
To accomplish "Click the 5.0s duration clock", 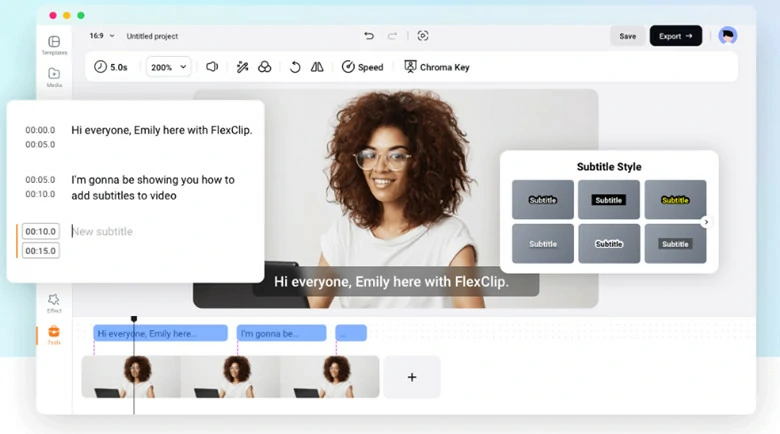I will coord(111,67).
